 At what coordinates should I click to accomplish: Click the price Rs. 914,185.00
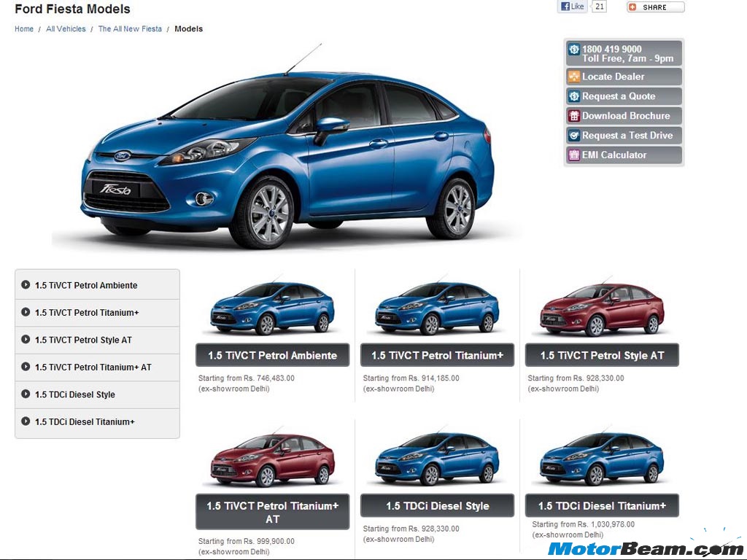pyautogui.click(x=434, y=378)
